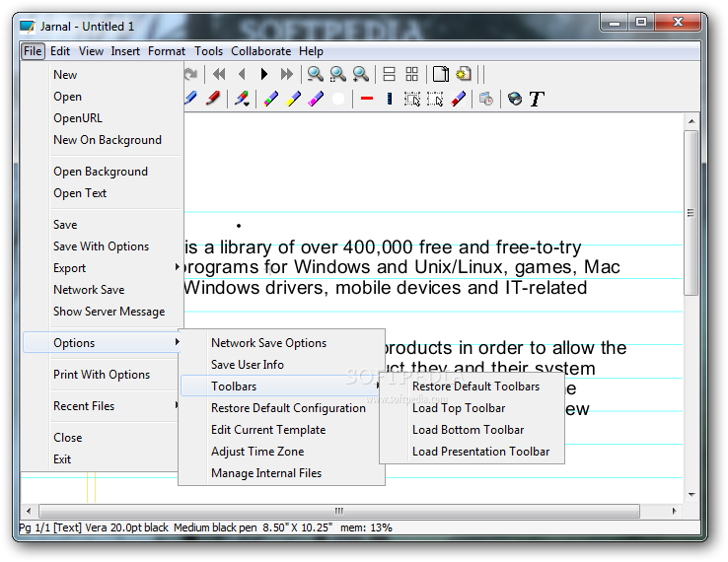The width and height of the screenshot is (728, 562).
Task: Insert a new page with star icon
Action: (x=464, y=74)
